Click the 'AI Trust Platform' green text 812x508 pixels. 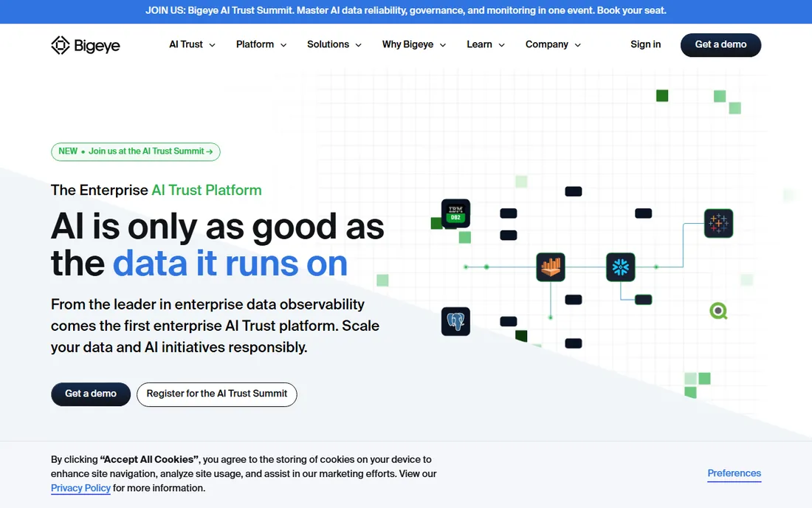point(207,190)
